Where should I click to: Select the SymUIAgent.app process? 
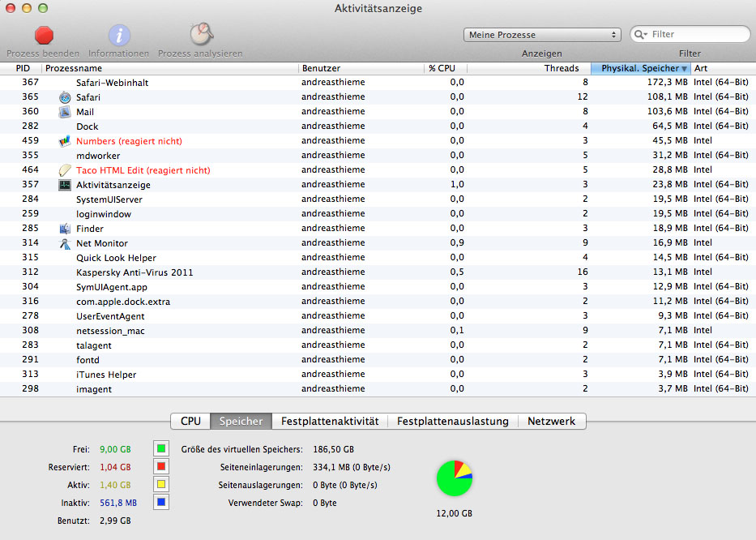pos(378,287)
